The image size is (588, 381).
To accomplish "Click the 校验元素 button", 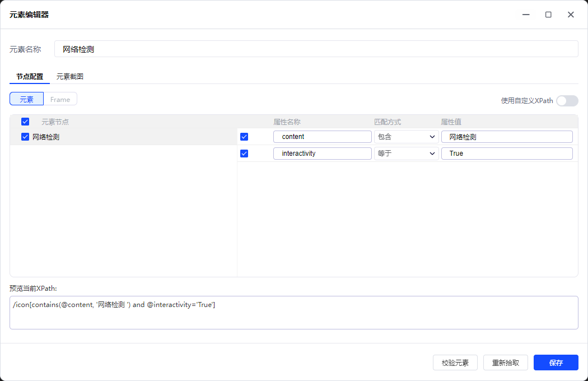I will click(455, 363).
